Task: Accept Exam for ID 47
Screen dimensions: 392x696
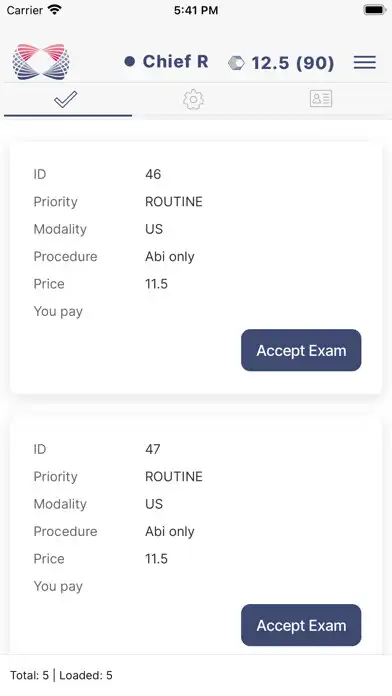Action: tap(301, 625)
